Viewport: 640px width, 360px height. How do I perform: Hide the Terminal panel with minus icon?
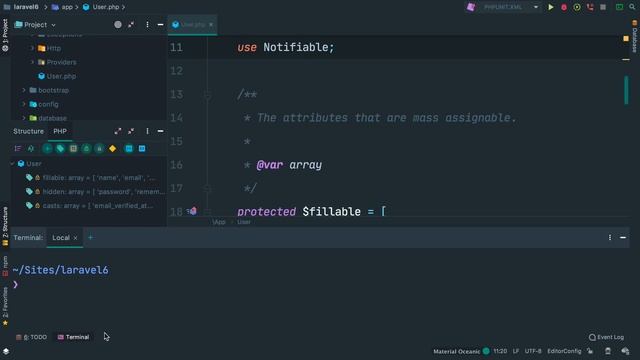pyautogui.click(x=623, y=238)
